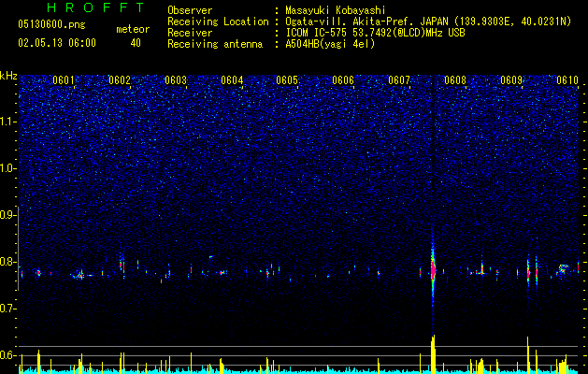Click the 0606 time marker
Image resolution: width=588 pixels, height=374 pixels.
click(343, 80)
